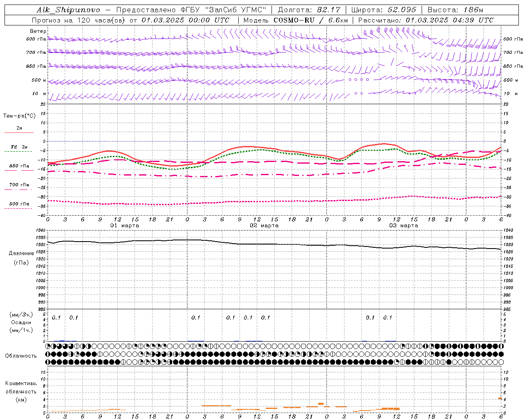This screenshot has height=420, width=525.
Task: Click the 850 гПа temperature legend entry
Action: tap(19, 166)
